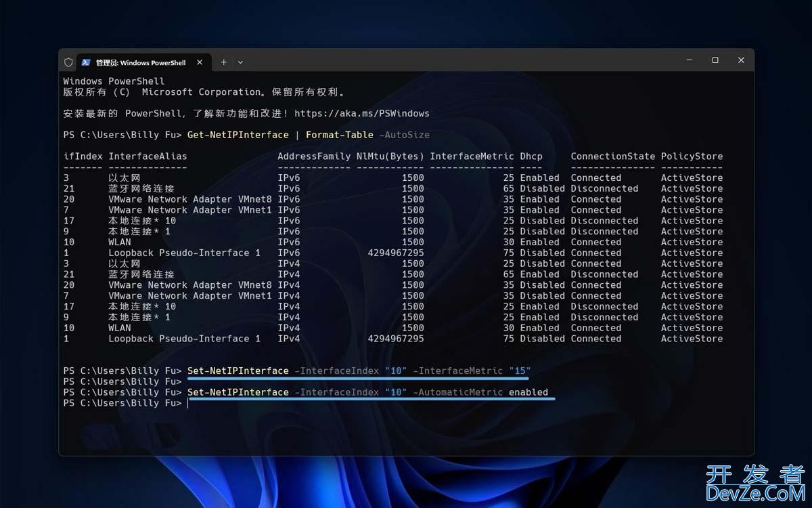
Task: Click 以太网 in the IPv6 row
Action: coord(125,178)
